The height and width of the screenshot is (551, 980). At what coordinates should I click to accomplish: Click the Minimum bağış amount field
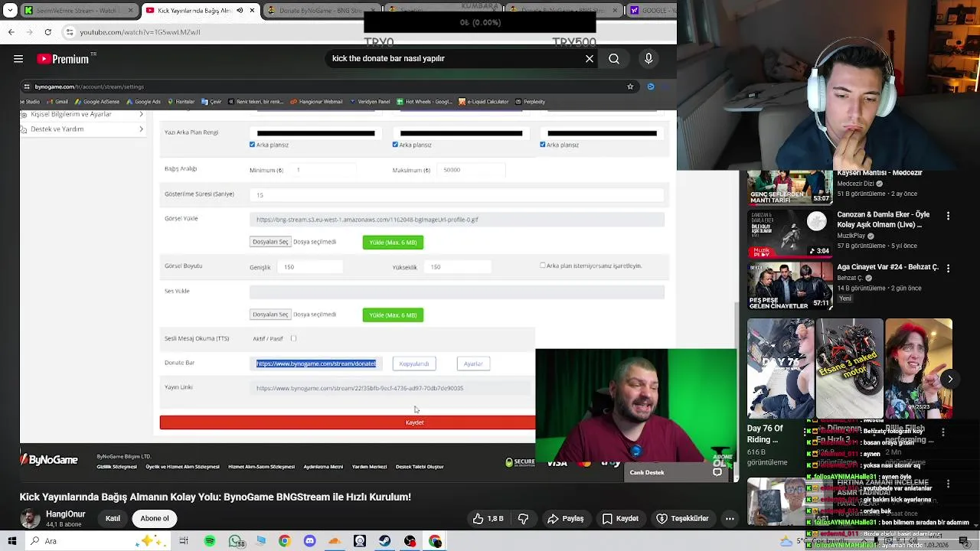point(325,170)
